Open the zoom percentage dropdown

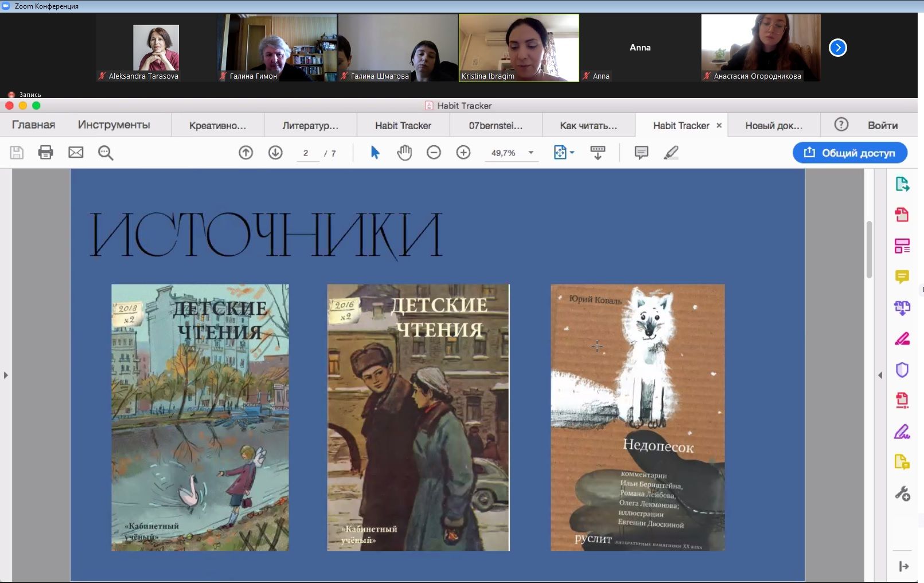[531, 153]
